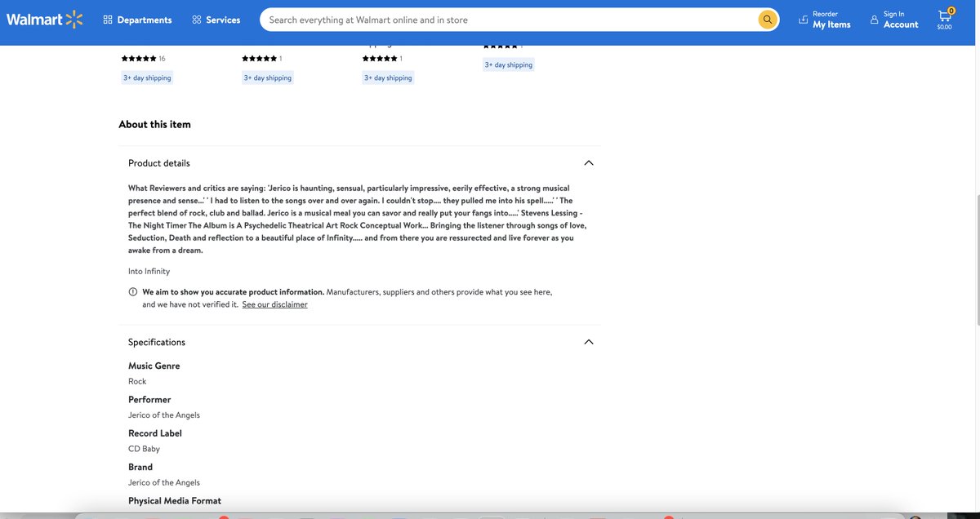Click the Record Label heading

pyautogui.click(x=155, y=433)
